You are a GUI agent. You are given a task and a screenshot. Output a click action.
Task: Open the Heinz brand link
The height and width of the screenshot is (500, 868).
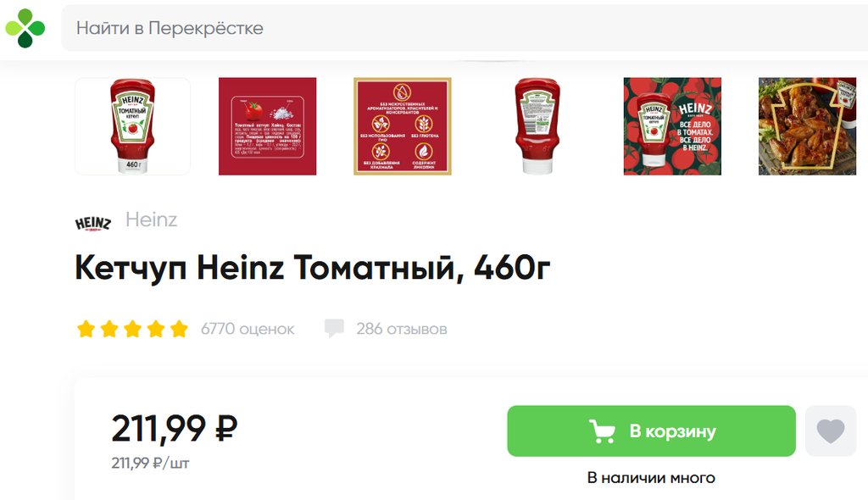point(151,219)
